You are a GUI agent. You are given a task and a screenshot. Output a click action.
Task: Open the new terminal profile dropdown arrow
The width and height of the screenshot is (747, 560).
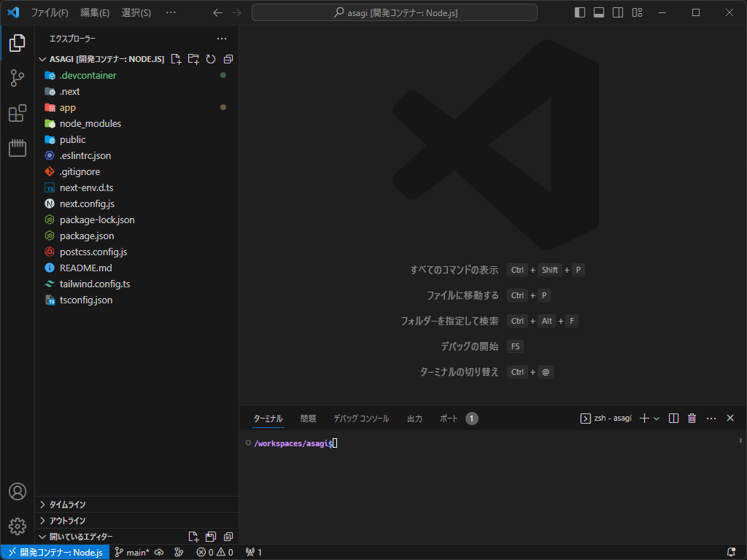coord(657,418)
